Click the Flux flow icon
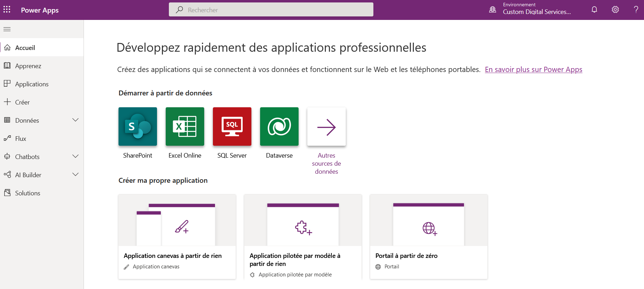The height and width of the screenshot is (289, 644). (x=7, y=138)
